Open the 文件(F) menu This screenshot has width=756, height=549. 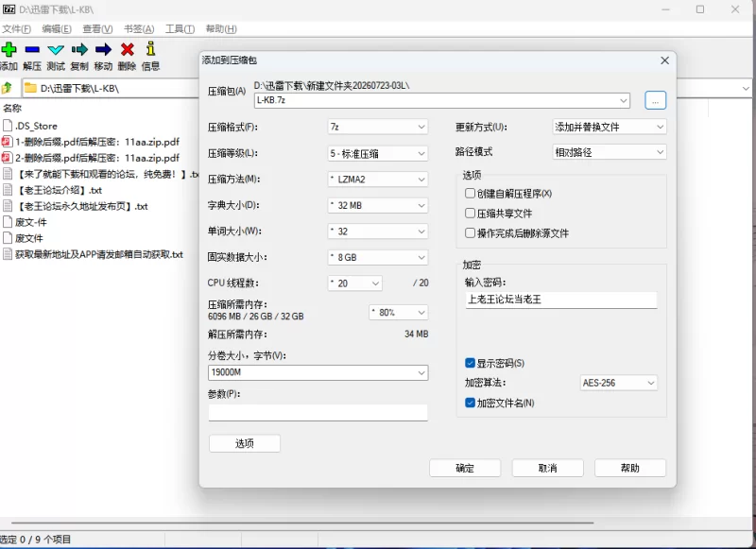[16, 29]
